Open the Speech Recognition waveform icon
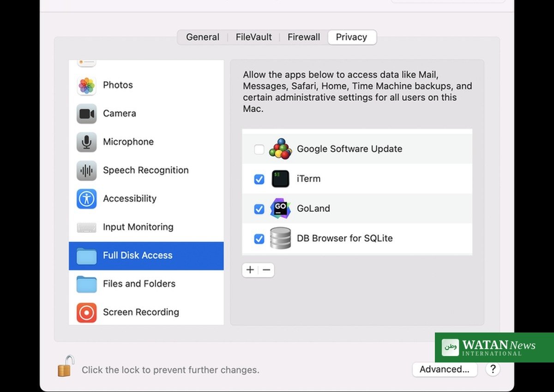 click(86, 171)
